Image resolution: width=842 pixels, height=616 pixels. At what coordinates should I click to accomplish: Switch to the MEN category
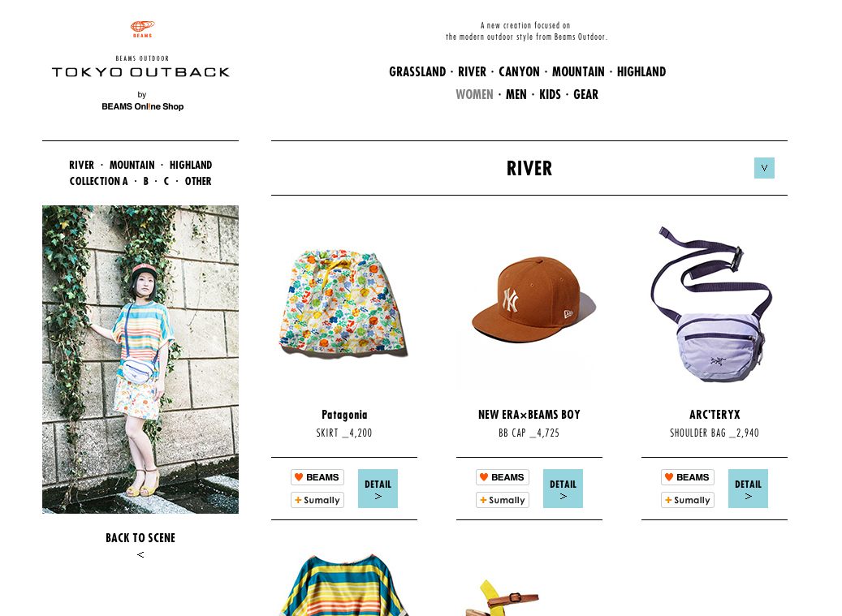[516, 94]
